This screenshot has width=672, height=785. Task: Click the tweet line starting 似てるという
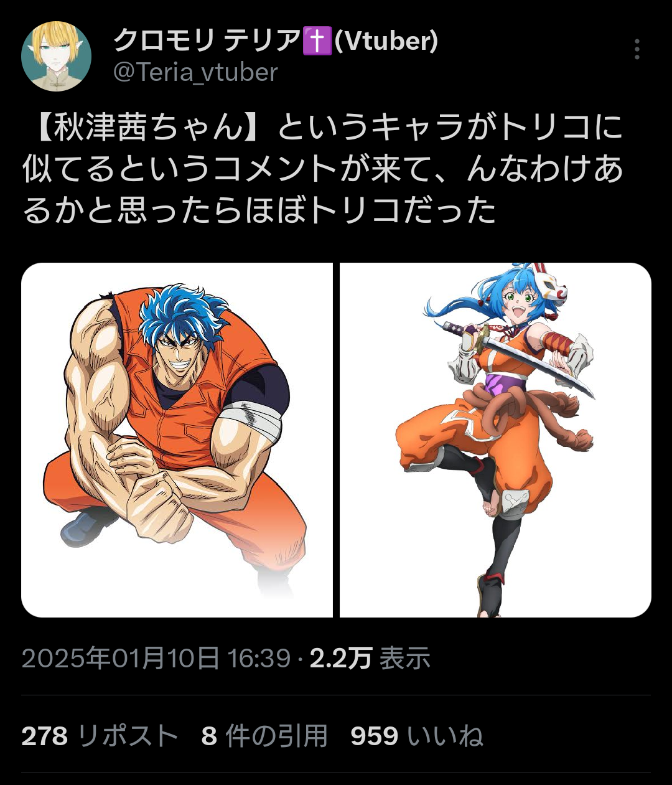(x=324, y=169)
